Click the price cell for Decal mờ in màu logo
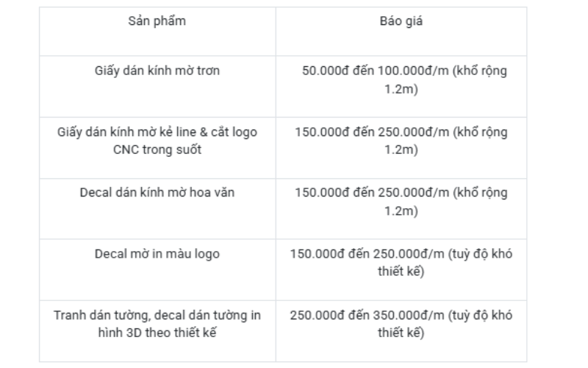The width and height of the screenshot is (588, 368). [x=401, y=263]
